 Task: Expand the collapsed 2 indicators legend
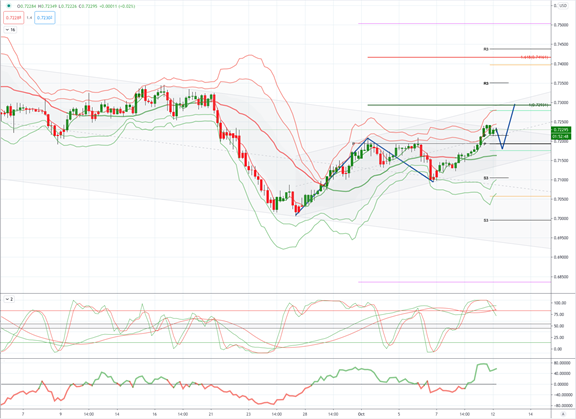(x=9, y=299)
